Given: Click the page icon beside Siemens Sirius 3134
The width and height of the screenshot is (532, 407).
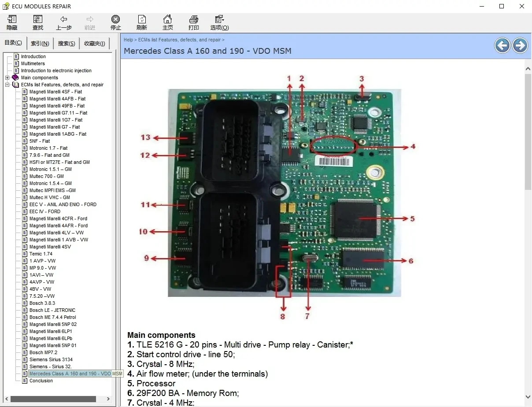Looking at the screenshot, I should tap(25, 359).
